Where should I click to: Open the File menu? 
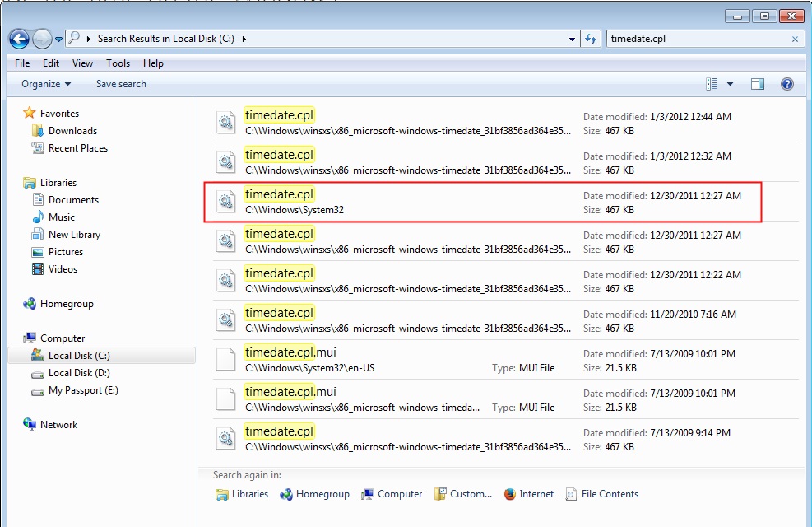click(22, 63)
